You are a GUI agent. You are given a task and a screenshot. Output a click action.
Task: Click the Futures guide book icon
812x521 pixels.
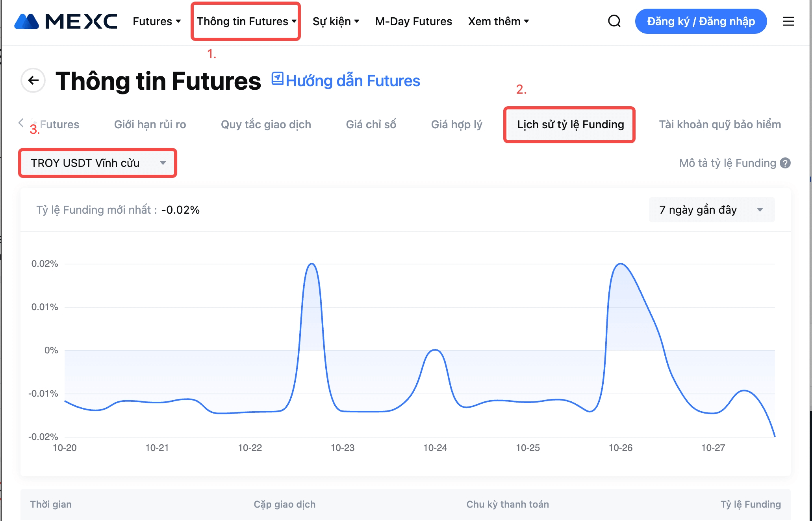click(277, 79)
